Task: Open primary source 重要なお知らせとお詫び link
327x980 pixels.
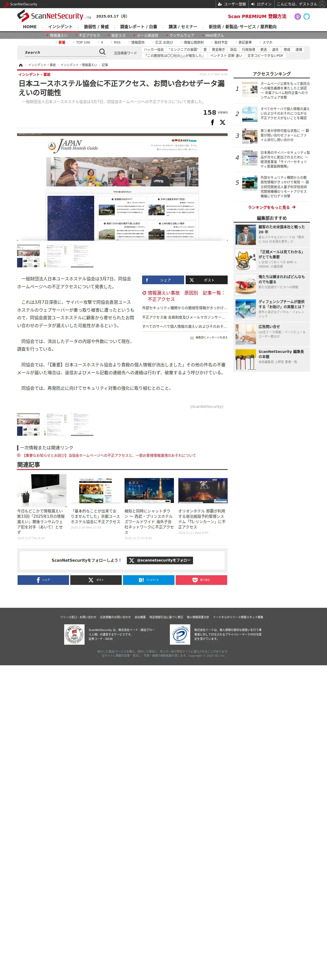Action: click(x=109, y=455)
